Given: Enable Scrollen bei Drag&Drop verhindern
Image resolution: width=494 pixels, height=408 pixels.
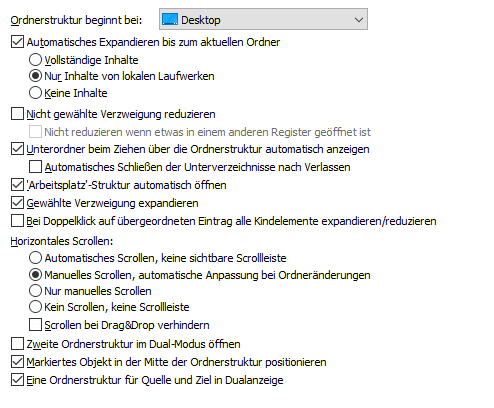Looking at the screenshot, I should tap(35, 325).
